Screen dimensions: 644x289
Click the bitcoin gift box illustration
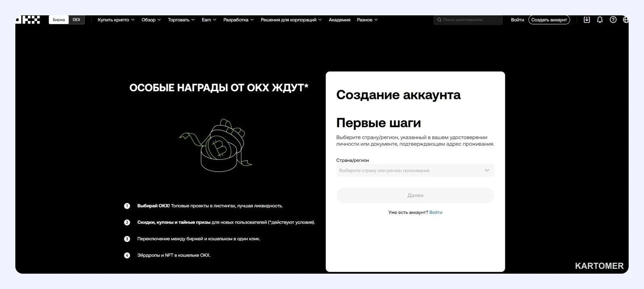point(216,145)
